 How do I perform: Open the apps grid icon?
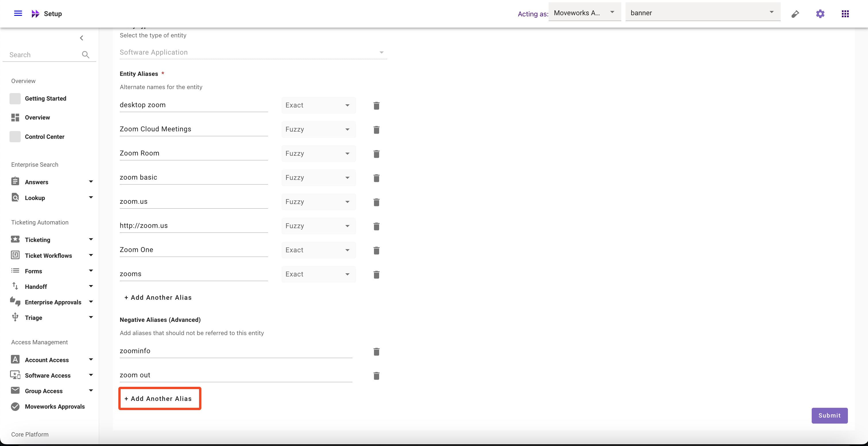click(845, 14)
